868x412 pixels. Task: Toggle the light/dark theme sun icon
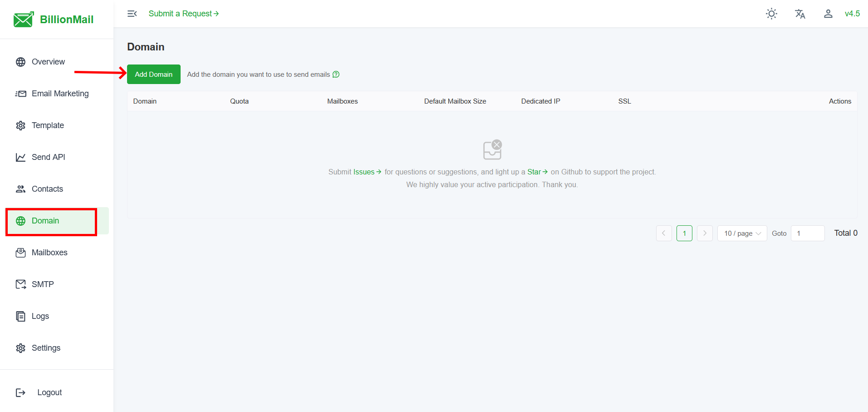(x=771, y=14)
